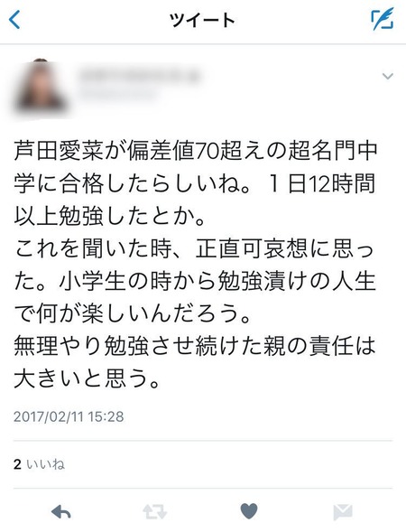
Task: Tap the tweet line beginning with 芦田愛菜
Action: (x=196, y=151)
